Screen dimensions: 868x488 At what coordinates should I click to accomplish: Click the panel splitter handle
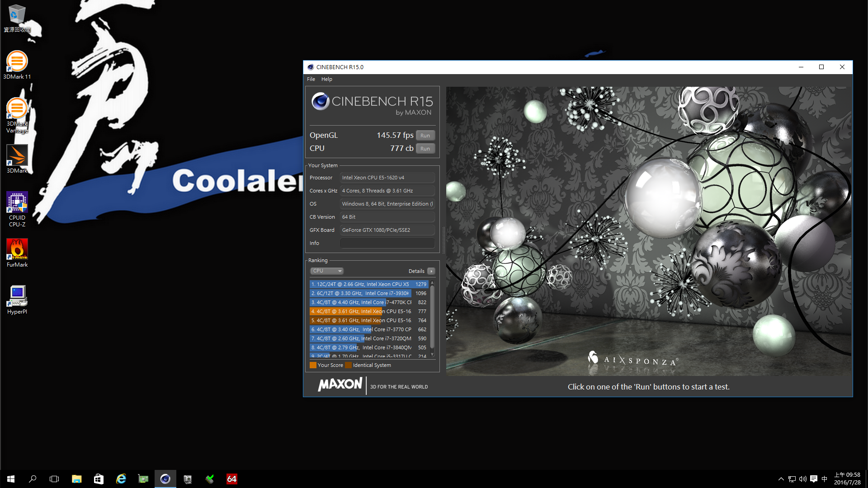point(443,240)
